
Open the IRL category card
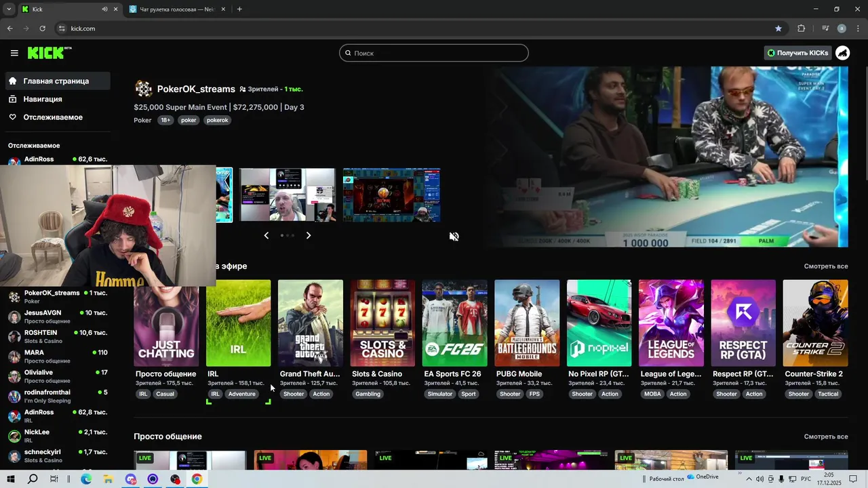239,323
